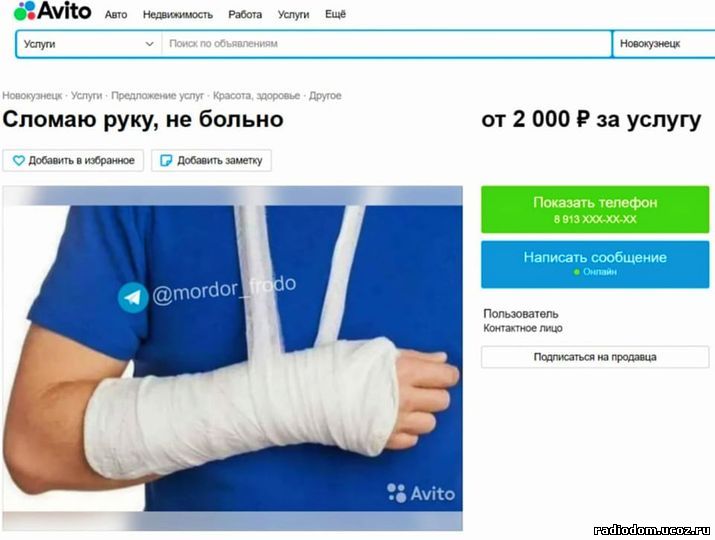The image size is (715, 540).
Task: Click the Avito watermark on the photo
Action: point(421,493)
